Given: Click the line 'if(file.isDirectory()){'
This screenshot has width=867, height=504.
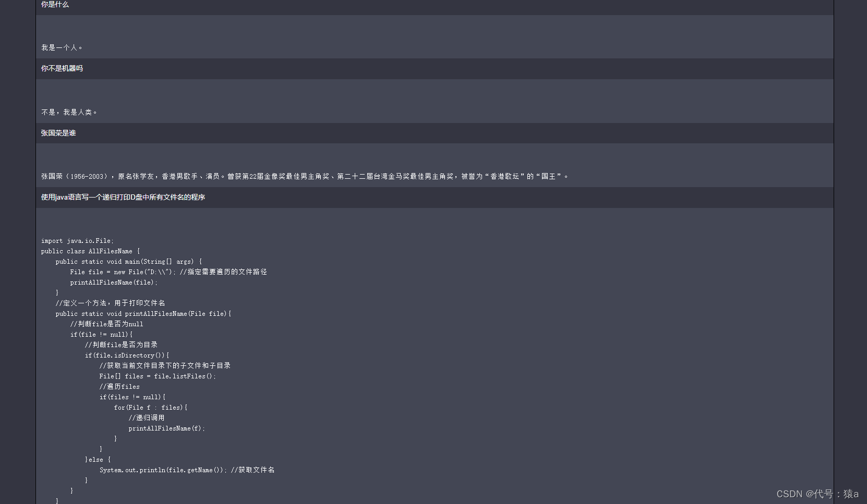Looking at the screenshot, I should [127, 355].
